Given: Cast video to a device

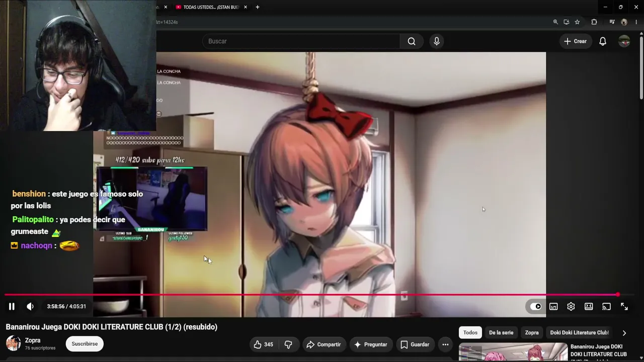Looking at the screenshot, I should (606, 306).
